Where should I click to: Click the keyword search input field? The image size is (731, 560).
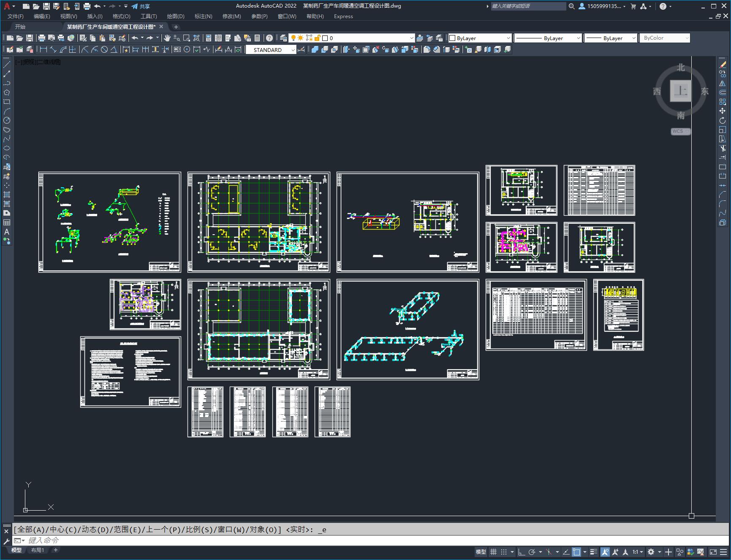[528, 6]
